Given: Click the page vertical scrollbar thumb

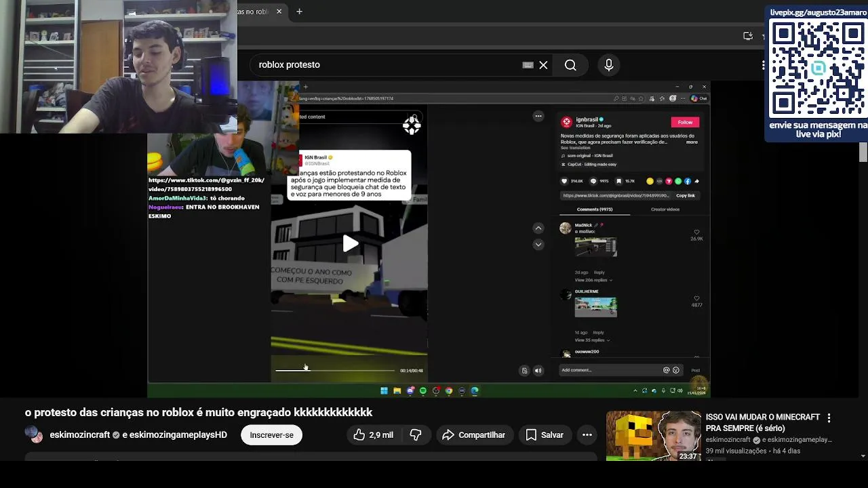Looking at the screenshot, I should pyautogui.click(x=863, y=152).
